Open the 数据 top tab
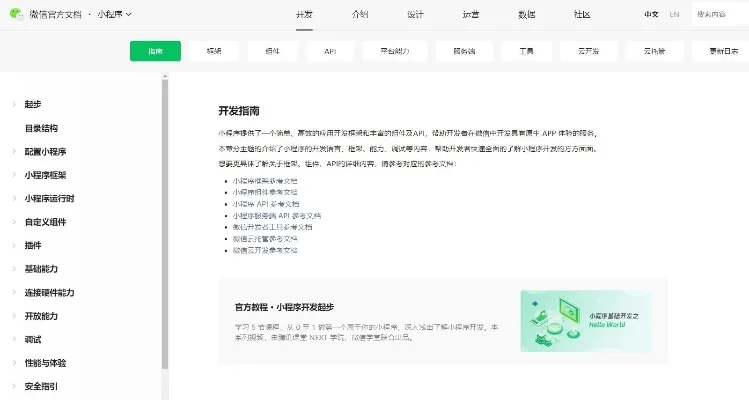749x400 pixels. coord(526,14)
